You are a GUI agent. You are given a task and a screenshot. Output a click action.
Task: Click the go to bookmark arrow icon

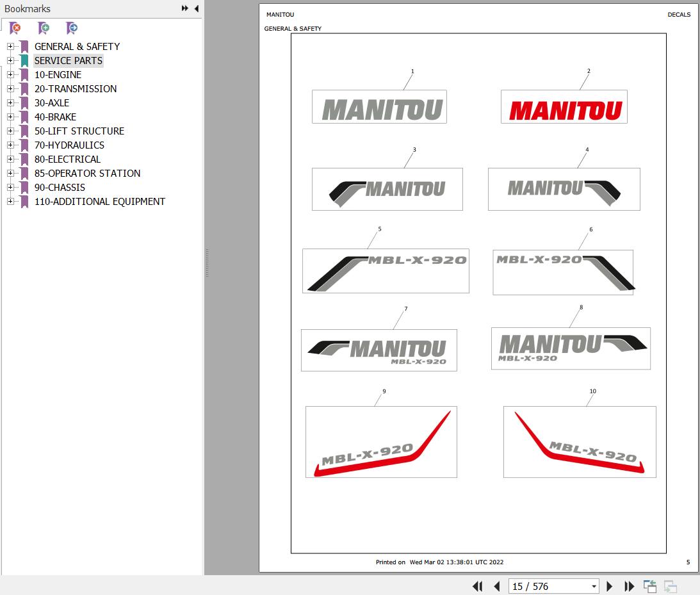pos(72,28)
